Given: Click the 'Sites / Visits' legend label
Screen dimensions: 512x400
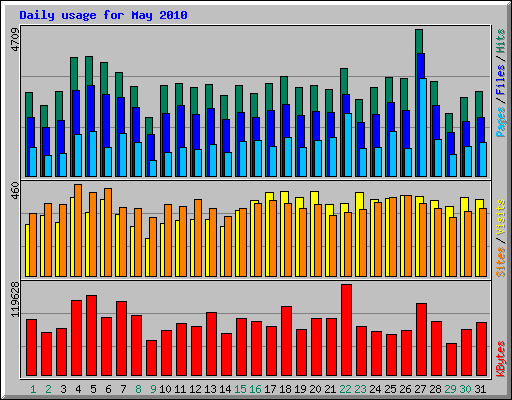Looking at the screenshot, I should pos(500,238).
